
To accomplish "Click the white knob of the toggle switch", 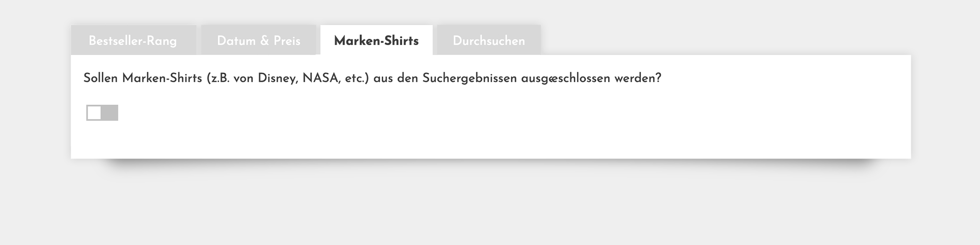I will (94, 113).
